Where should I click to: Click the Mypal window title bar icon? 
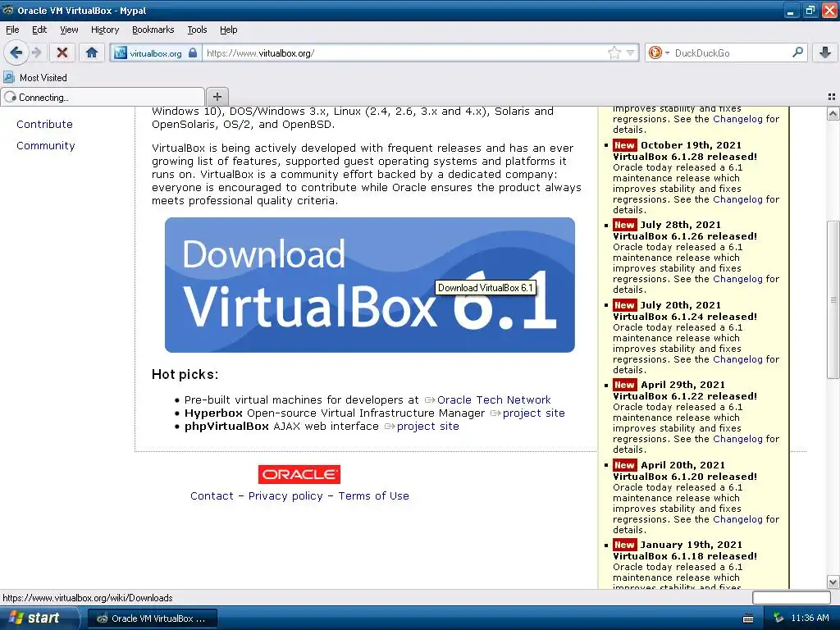[x=7, y=10]
